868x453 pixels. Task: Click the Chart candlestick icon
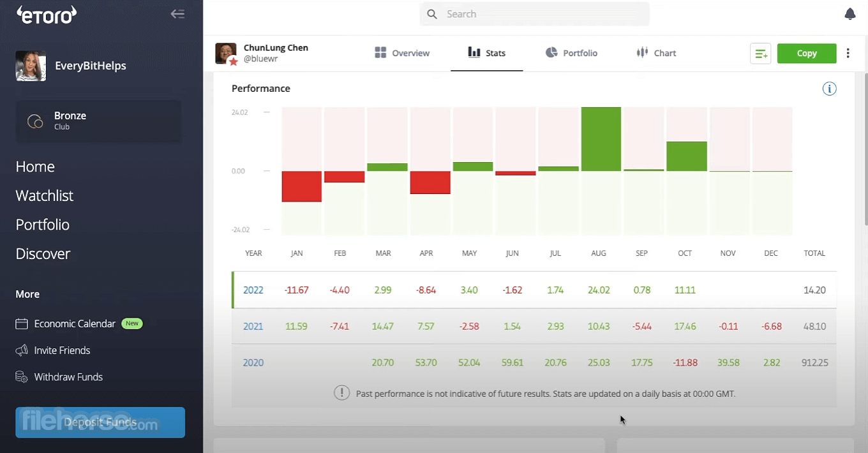tap(643, 53)
